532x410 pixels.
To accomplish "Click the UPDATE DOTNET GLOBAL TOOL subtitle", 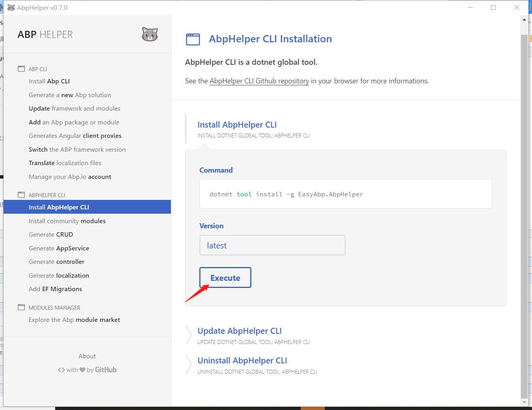I will [x=254, y=342].
